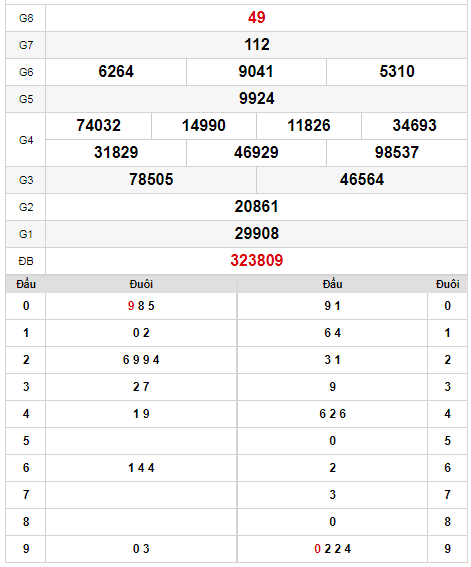Click the head digits 6 2 6 cell
This screenshot has height=567, width=471.
tap(332, 414)
